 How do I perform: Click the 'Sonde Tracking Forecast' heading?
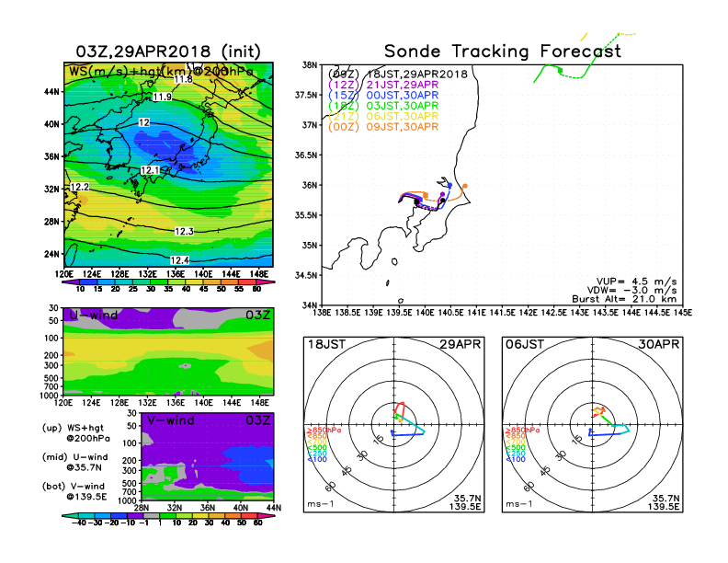[x=503, y=52]
